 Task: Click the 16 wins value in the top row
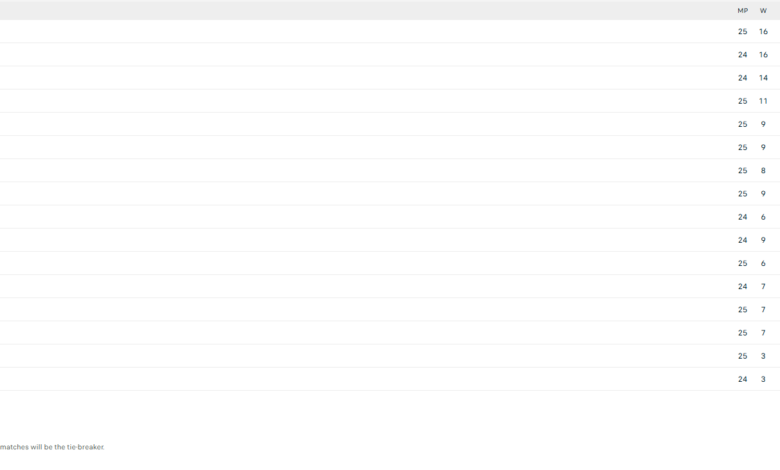click(x=763, y=32)
